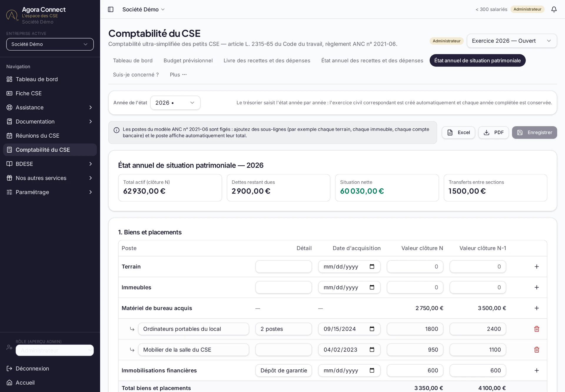565x392 pixels.
Task: Click the Déconnexion logout icon
Action: (x=9, y=368)
